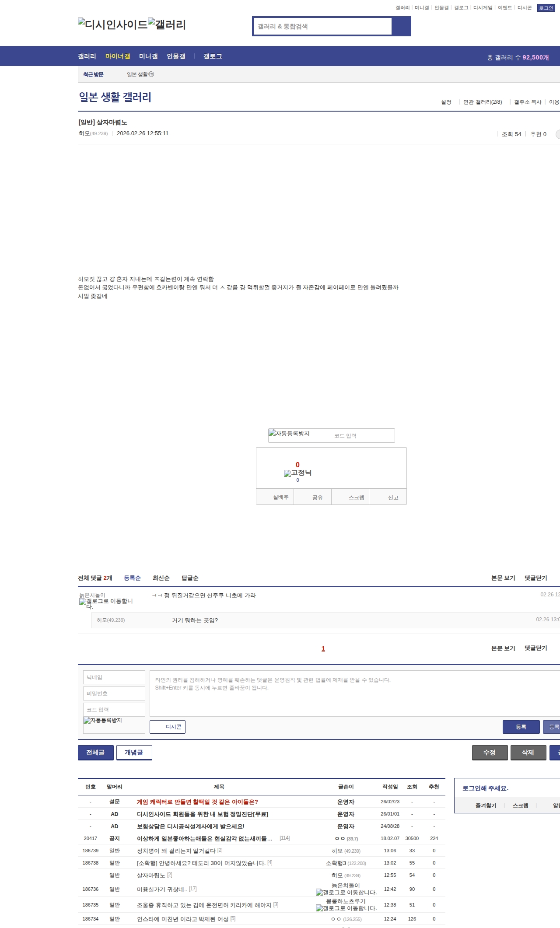Click the 자동등록방지 captcha image above vote box
Screen dimensions: 560x928
[x=289, y=434]
